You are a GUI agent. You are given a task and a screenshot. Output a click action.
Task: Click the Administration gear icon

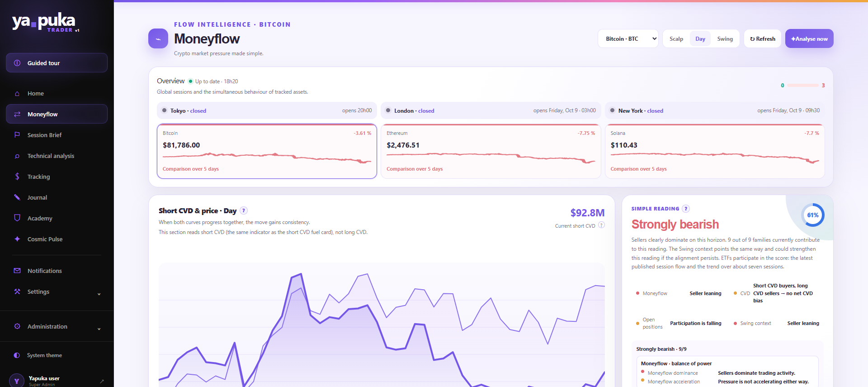pyautogui.click(x=17, y=326)
